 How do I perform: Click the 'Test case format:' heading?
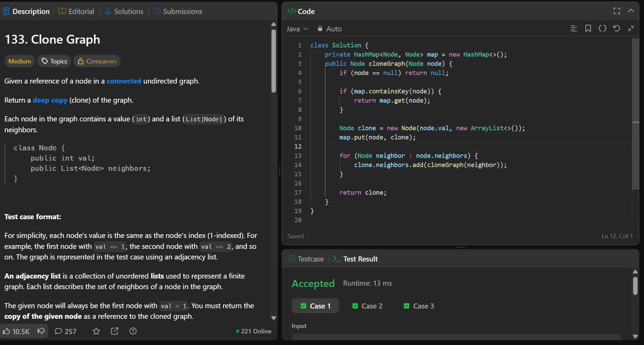(x=33, y=217)
